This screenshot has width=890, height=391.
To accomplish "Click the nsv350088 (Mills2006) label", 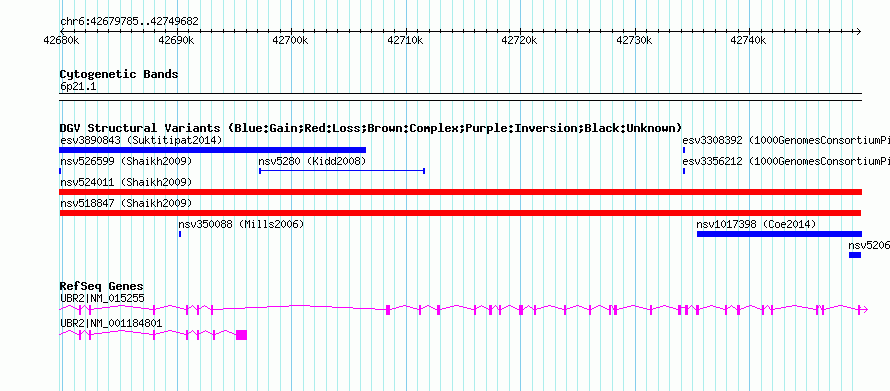I will 241,225.
